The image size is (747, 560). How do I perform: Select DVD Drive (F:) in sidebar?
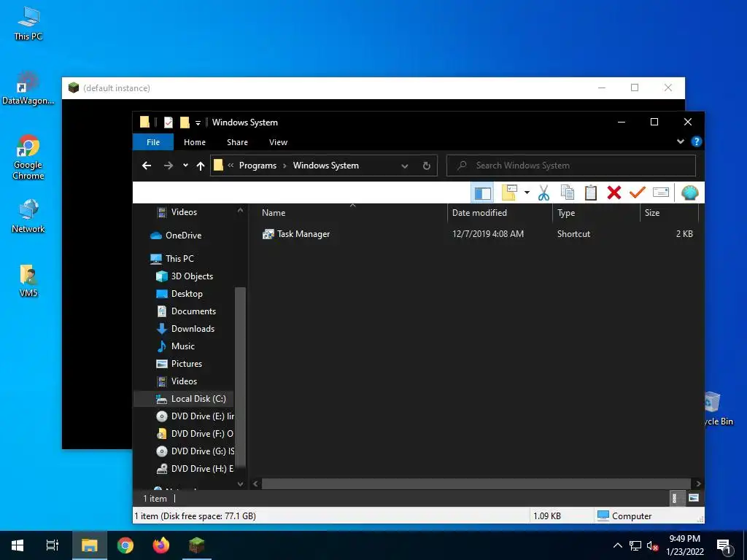point(195,434)
